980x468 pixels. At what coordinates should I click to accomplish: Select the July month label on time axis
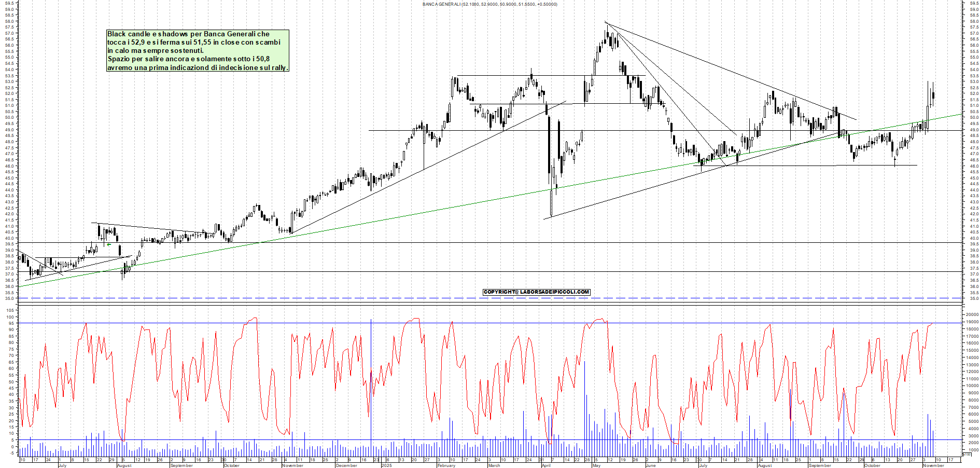click(x=62, y=465)
